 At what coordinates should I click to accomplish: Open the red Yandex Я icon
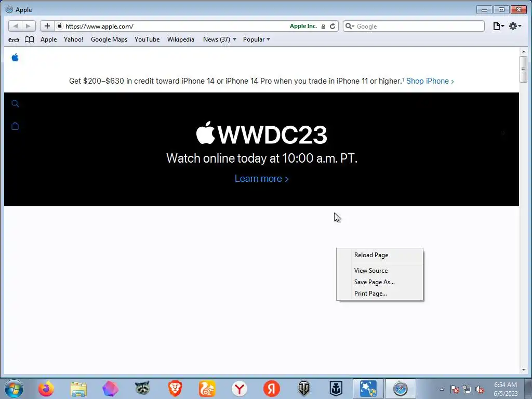[x=271, y=389]
